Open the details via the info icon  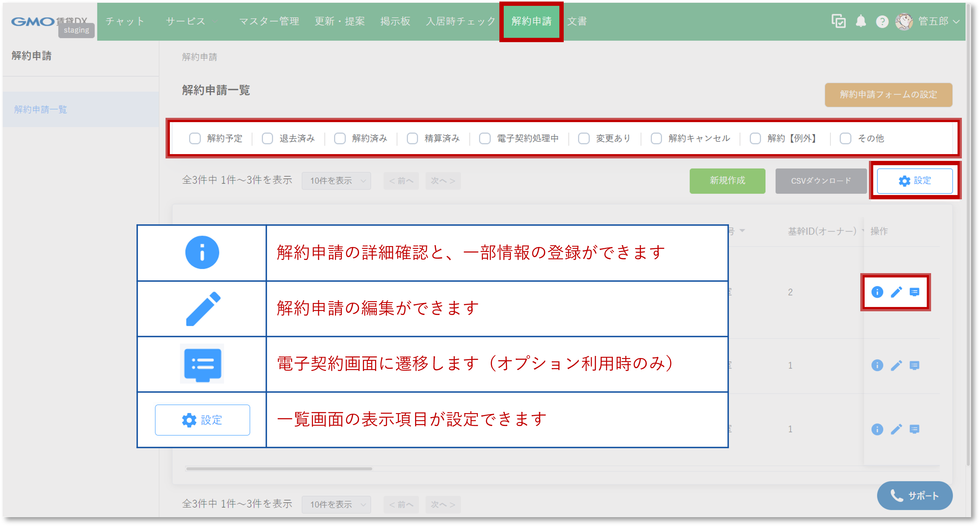coord(878,292)
